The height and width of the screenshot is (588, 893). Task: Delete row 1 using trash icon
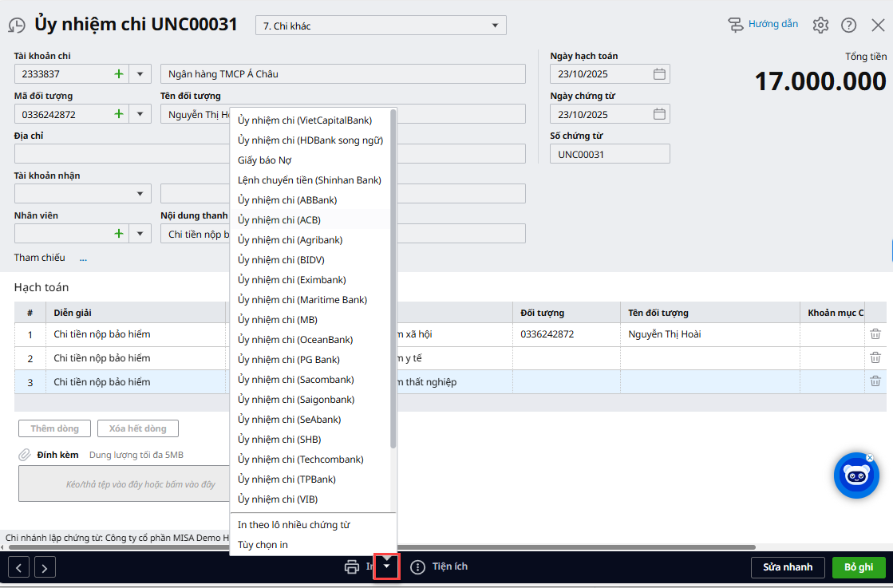pos(875,334)
